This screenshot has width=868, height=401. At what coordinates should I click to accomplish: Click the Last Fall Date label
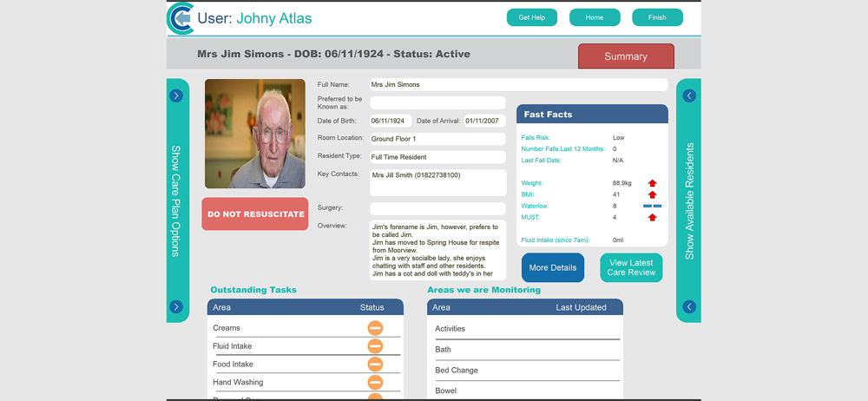542,161
